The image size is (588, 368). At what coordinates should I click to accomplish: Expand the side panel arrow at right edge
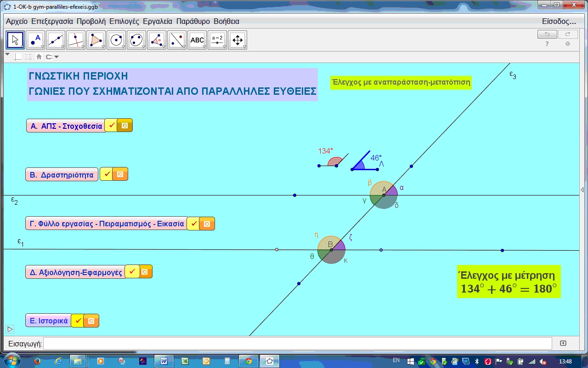[582, 190]
